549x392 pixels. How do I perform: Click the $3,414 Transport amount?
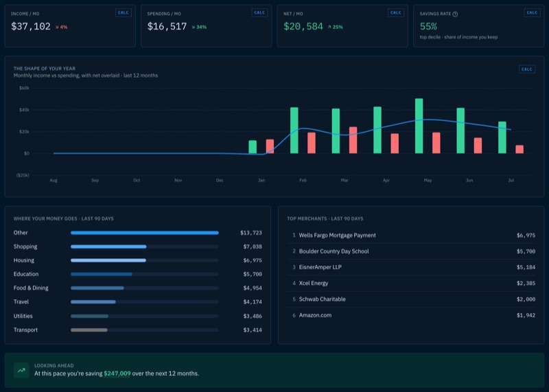pyautogui.click(x=253, y=330)
